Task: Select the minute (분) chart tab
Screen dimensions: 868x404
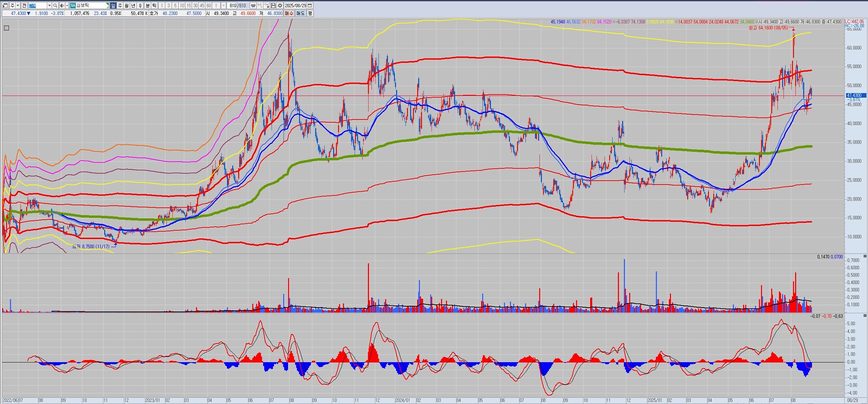Action: [148, 5]
